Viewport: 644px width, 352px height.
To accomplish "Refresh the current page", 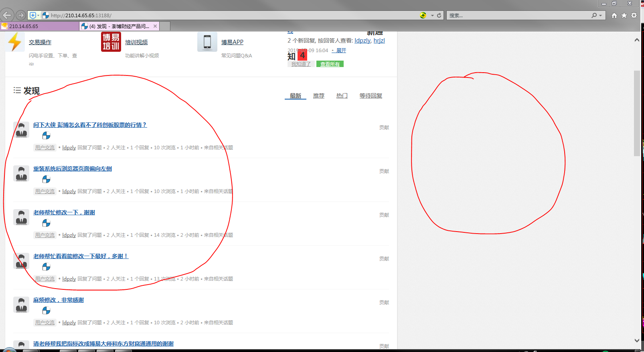I will coord(439,15).
